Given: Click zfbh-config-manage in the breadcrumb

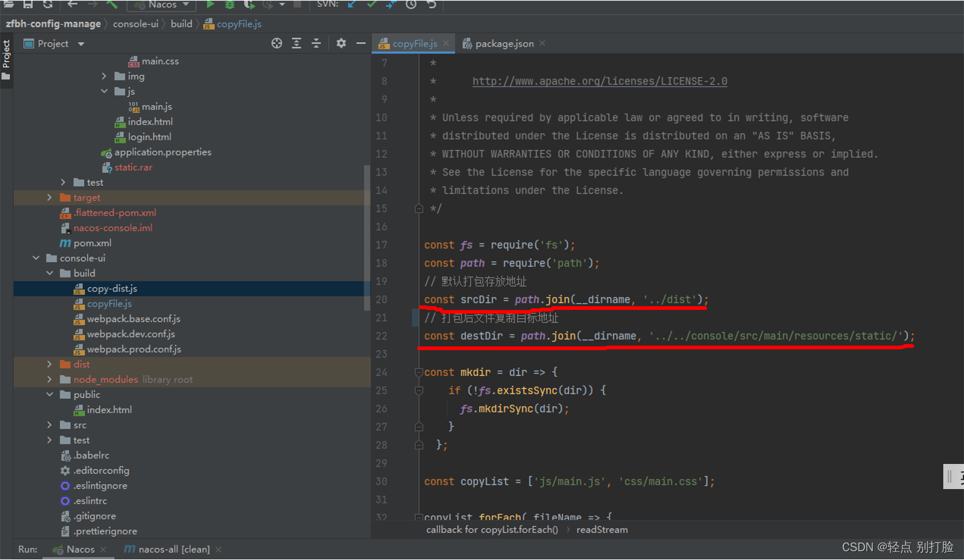Looking at the screenshot, I should [x=53, y=24].
